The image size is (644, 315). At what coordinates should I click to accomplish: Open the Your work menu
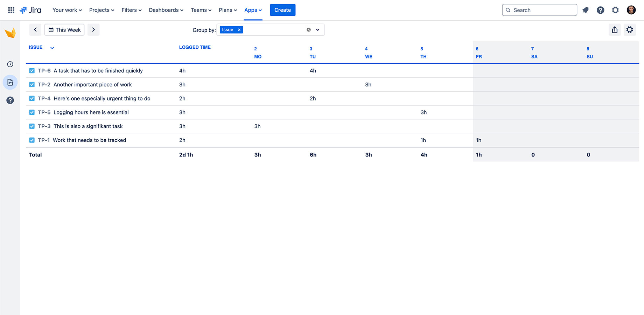[67, 10]
